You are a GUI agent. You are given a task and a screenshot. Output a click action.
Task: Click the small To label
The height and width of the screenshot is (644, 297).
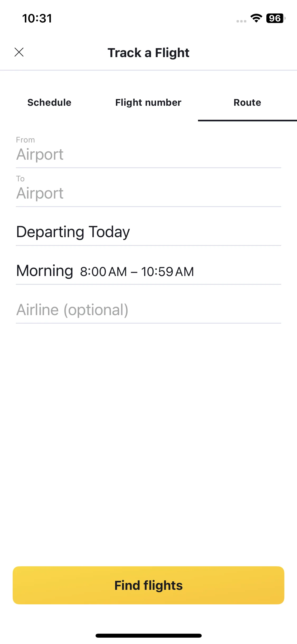pyautogui.click(x=20, y=179)
